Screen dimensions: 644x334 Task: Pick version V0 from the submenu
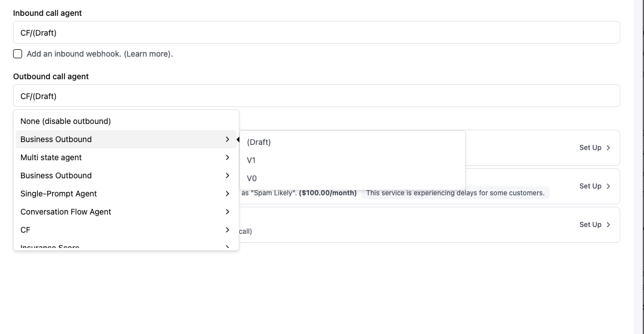252,178
